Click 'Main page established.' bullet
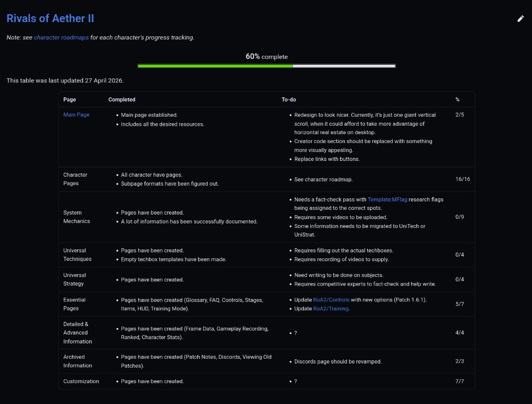The image size is (532, 404). [149, 115]
